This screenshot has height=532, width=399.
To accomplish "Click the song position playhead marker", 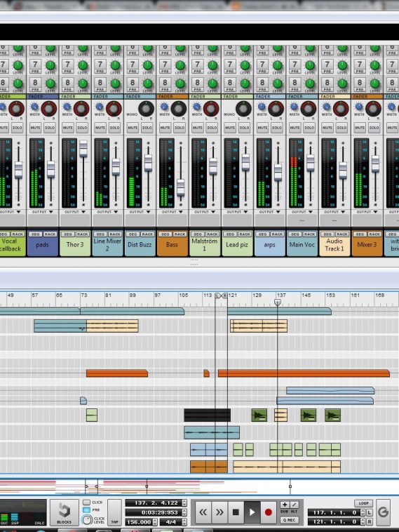I will 277,302.
